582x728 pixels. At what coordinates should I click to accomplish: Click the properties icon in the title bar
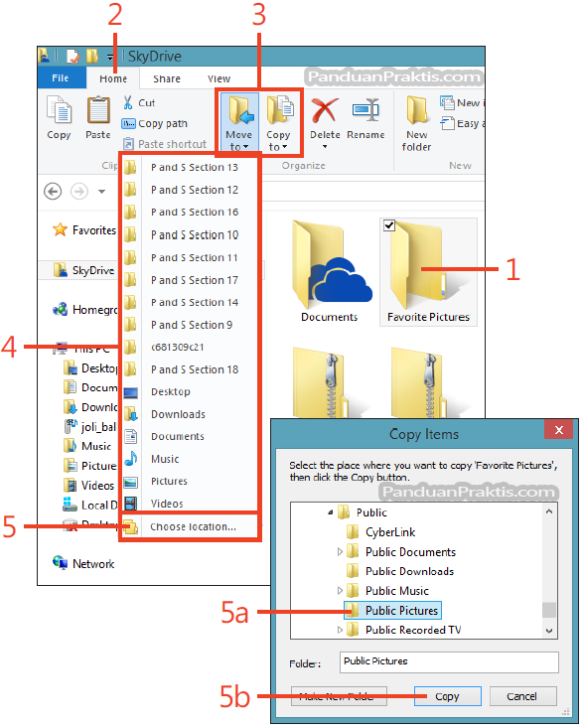tap(73, 57)
